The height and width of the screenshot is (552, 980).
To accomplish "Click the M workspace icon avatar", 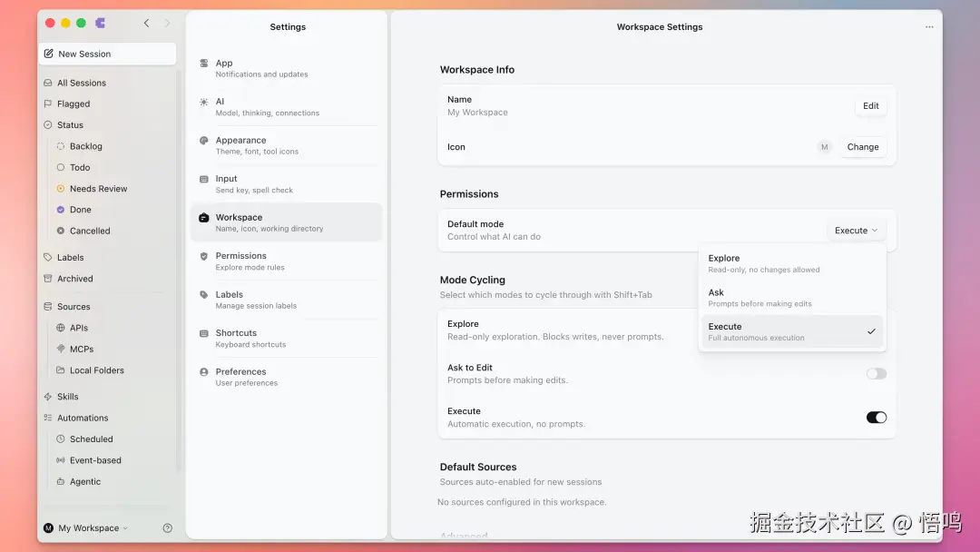I will point(824,147).
